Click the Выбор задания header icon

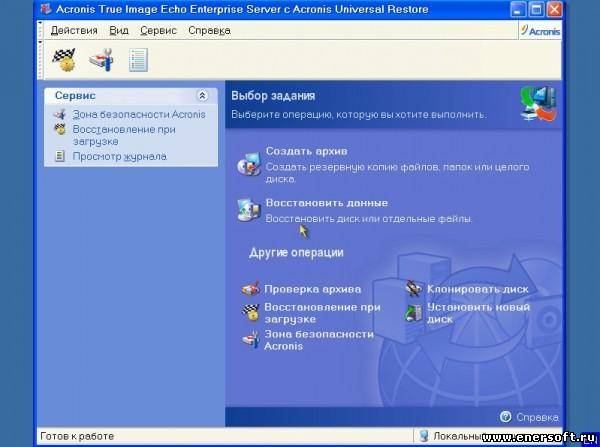pyautogui.click(x=539, y=104)
